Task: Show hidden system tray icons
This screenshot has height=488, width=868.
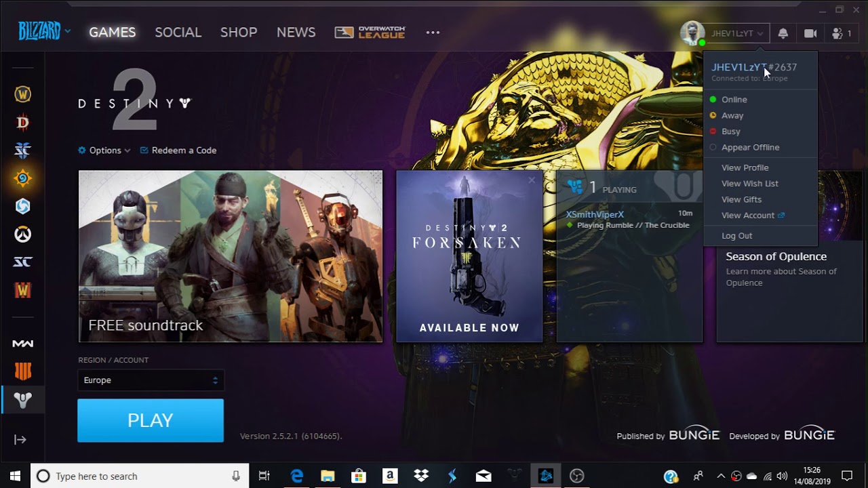Action: coord(721,476)
